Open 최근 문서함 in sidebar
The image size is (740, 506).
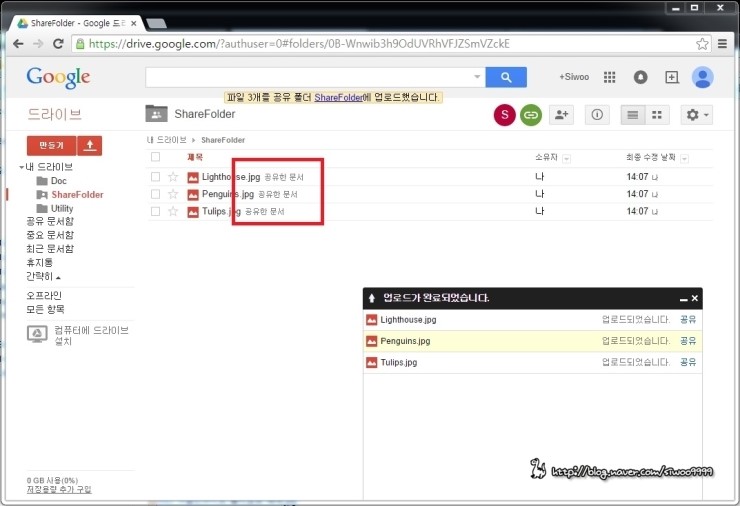(50, 249)
